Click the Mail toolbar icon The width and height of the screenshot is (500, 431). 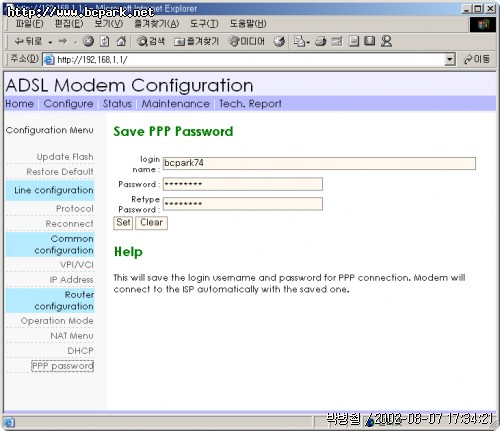[301, 41]
